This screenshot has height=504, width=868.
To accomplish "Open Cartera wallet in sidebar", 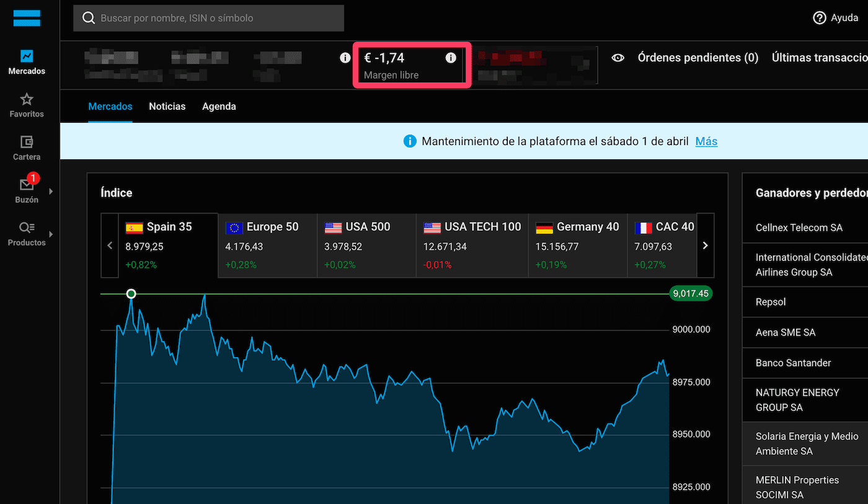I will 27,148.
